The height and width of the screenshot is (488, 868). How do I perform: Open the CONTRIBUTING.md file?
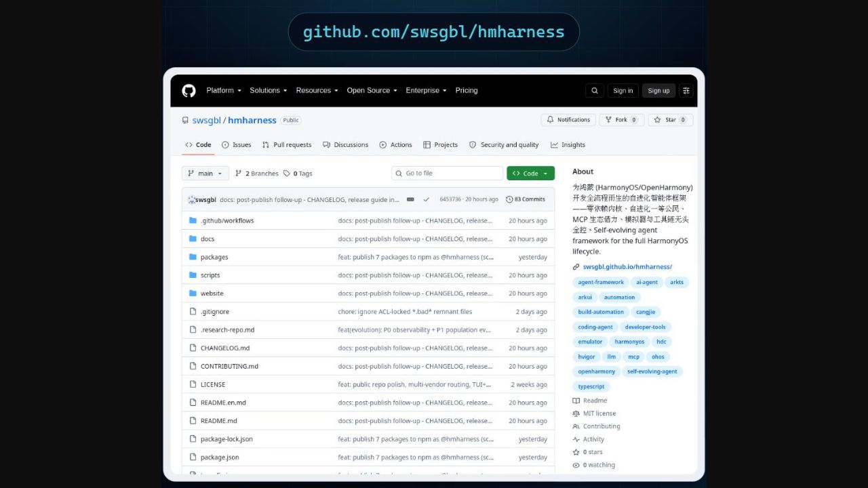pyautogui.click(x=229, y=367)
